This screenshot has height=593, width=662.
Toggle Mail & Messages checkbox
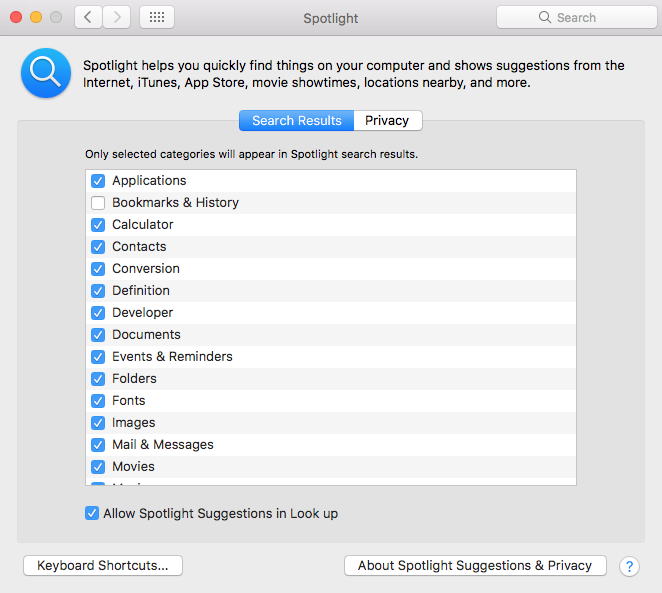98,445
